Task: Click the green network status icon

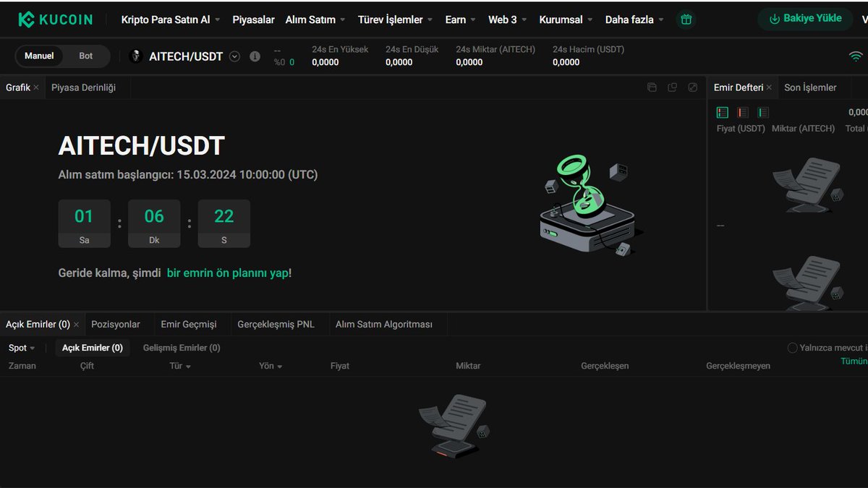Action: click(856, 54)
